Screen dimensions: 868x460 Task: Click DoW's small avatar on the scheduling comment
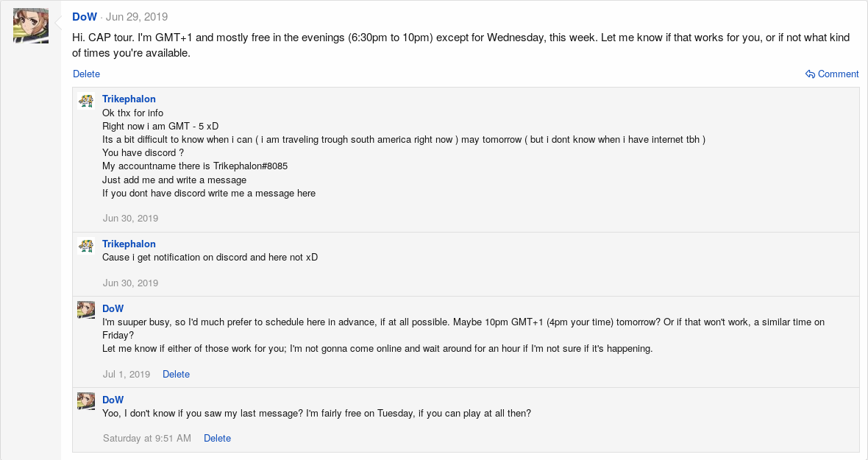(86, 310)
